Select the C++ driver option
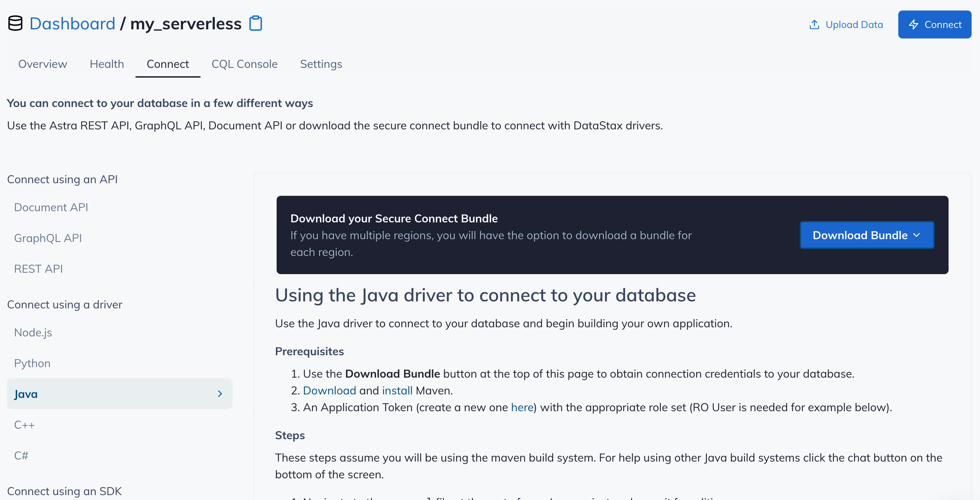Image resolution: width=980 pixels, height=500 pixels. (24, 424)
